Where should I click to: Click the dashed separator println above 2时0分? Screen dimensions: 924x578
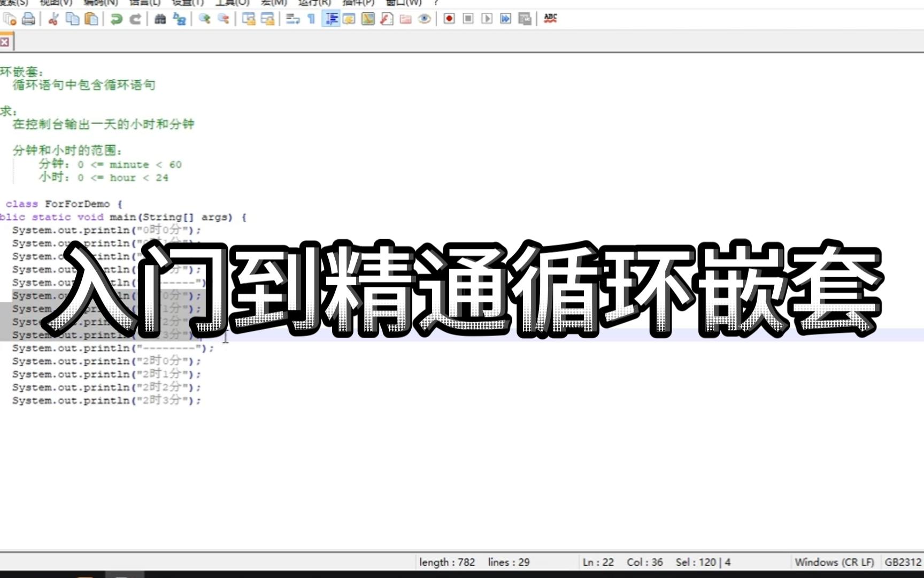[113, 348]
